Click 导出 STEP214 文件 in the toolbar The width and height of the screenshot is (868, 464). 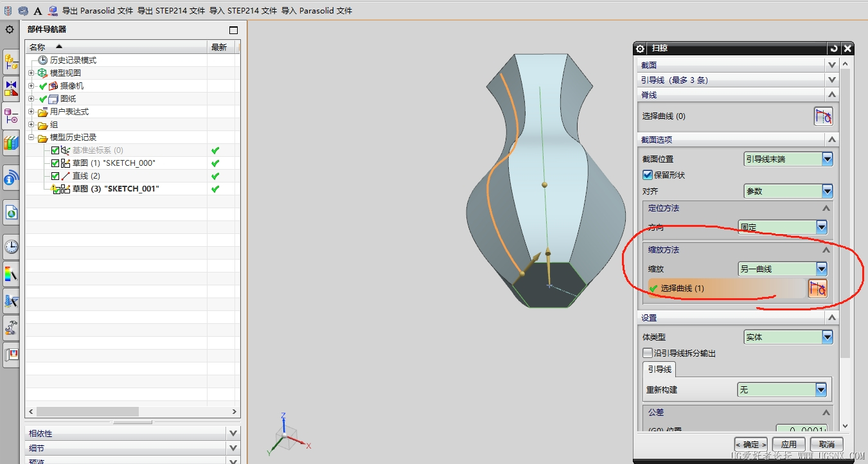tap(171, 11)
